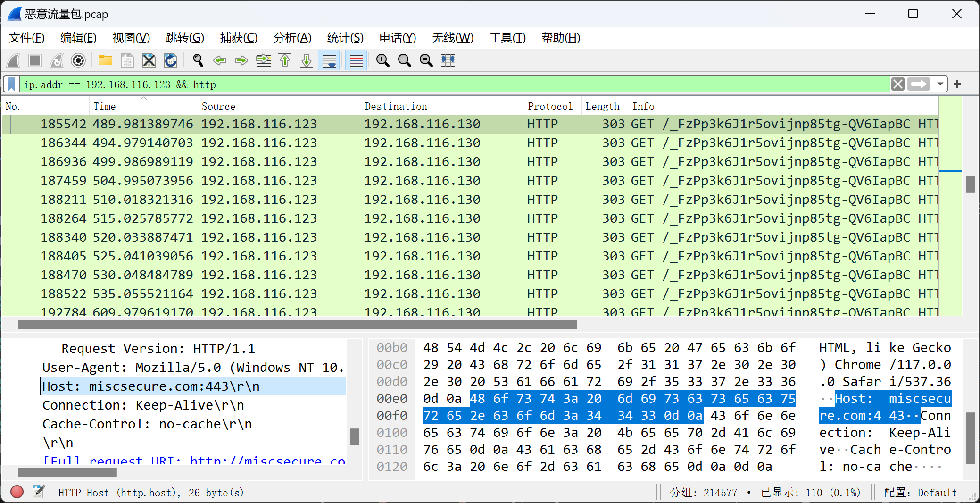Clear the display filter with the X button
Image resolution: width=980 pixels, height=503 pixels.
click(898, 84)
